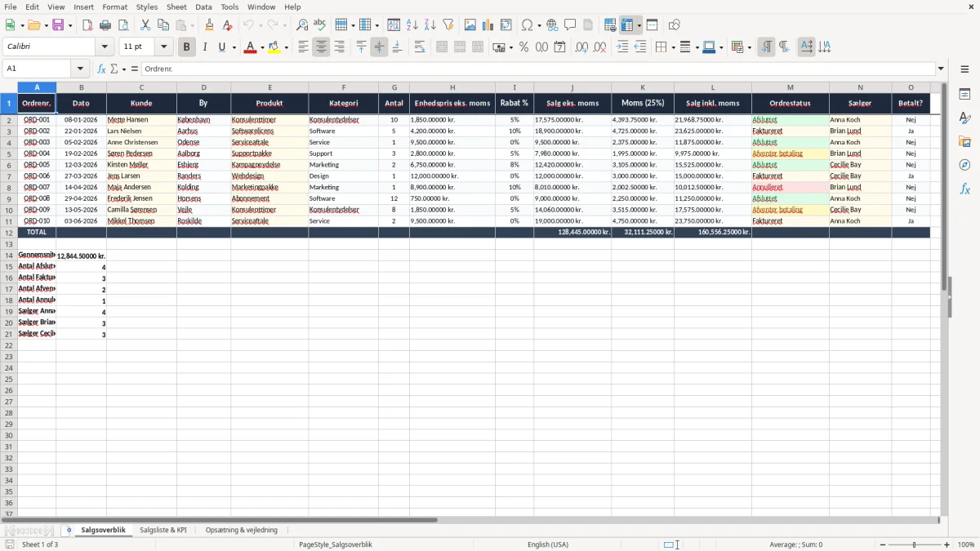Screen dimensions: 980x551
Task: Open Underline style dropdown arrow
Action: pyautogui.click(x=234, y=47)
